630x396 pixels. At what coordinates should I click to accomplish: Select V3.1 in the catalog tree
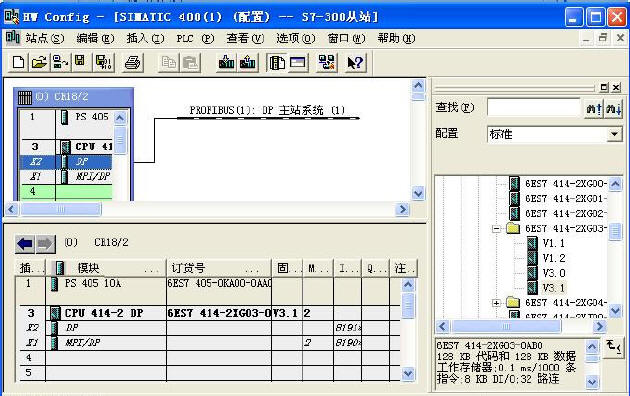click(554, 288)
